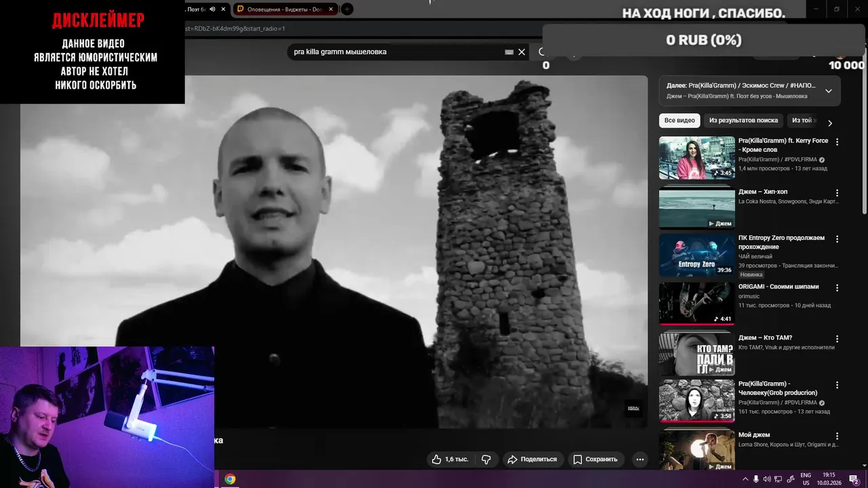This screenshot has height=488, width=868.
Task: Open ORIGAMI - Своими шипами title
Action: (x=778, y=287)
